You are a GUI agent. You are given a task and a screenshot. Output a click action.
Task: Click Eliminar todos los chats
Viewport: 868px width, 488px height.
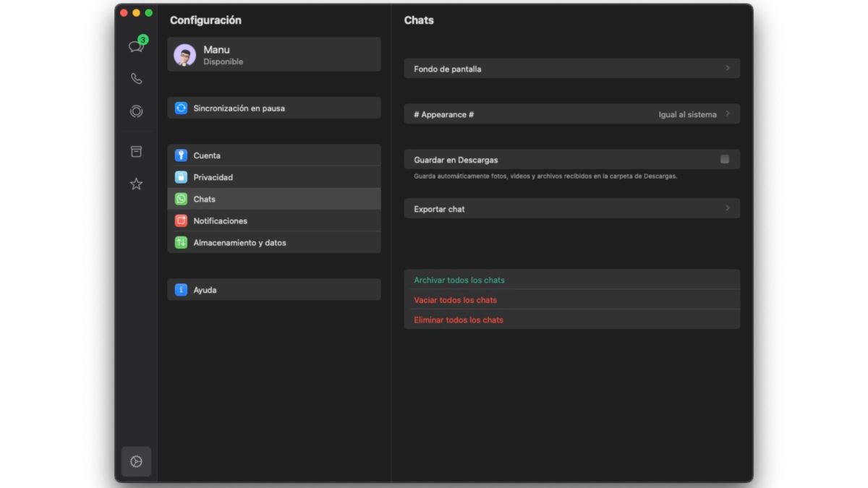(459, 320)
